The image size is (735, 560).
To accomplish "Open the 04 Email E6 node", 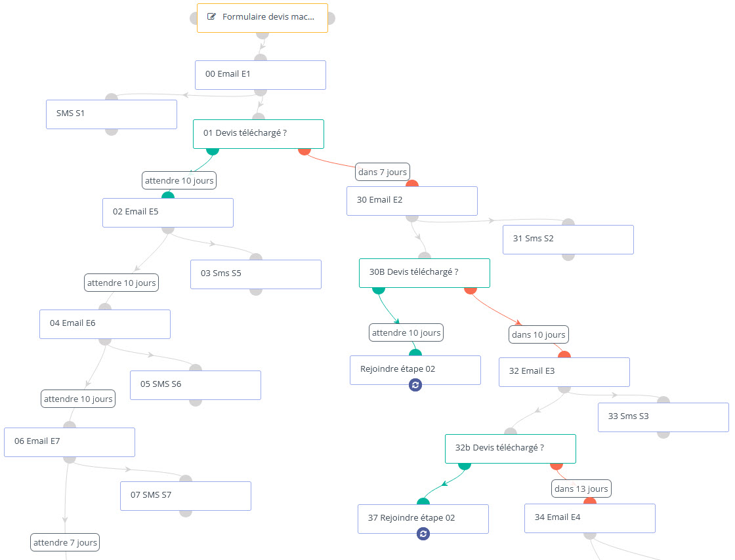I will click(x=105, y=325).
